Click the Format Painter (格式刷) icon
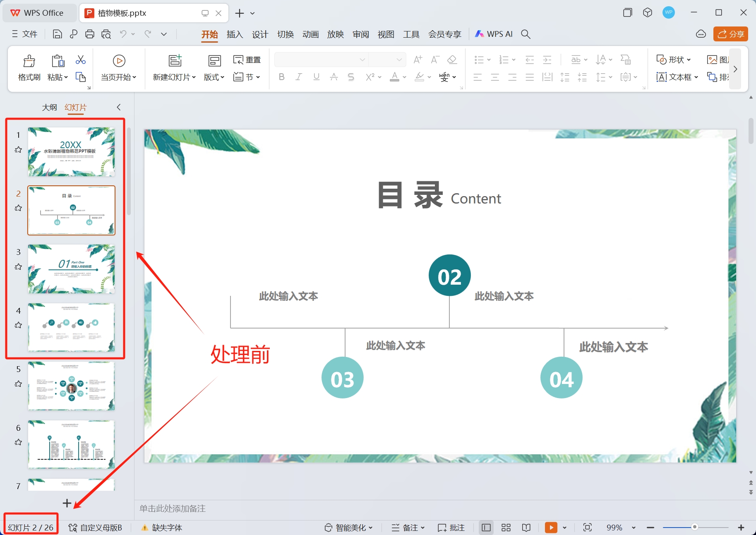Screen dimensions: 756x535 tap(29, 62)
